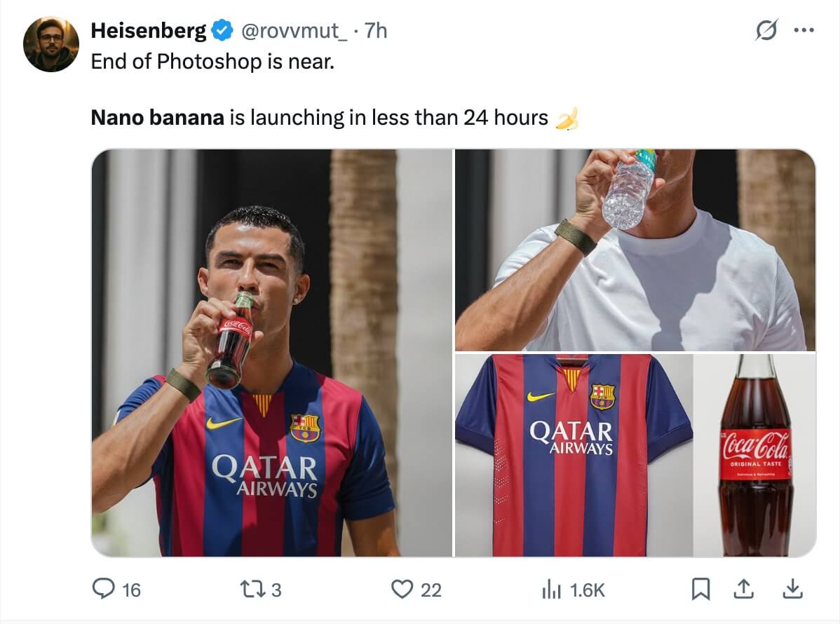Image resolution: width=840 pixels, height=624 pixels.
Task: Click the bold "Nano banana" text
Action: 157,118
